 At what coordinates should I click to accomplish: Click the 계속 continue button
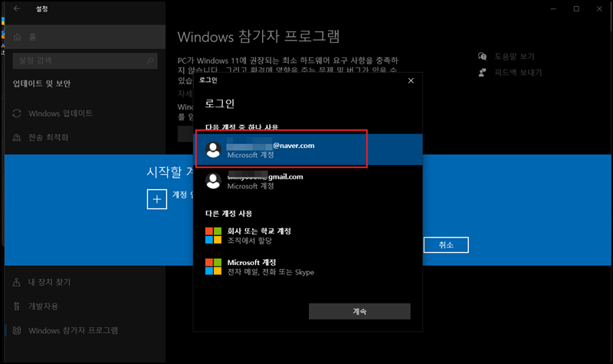pos(359,311)
